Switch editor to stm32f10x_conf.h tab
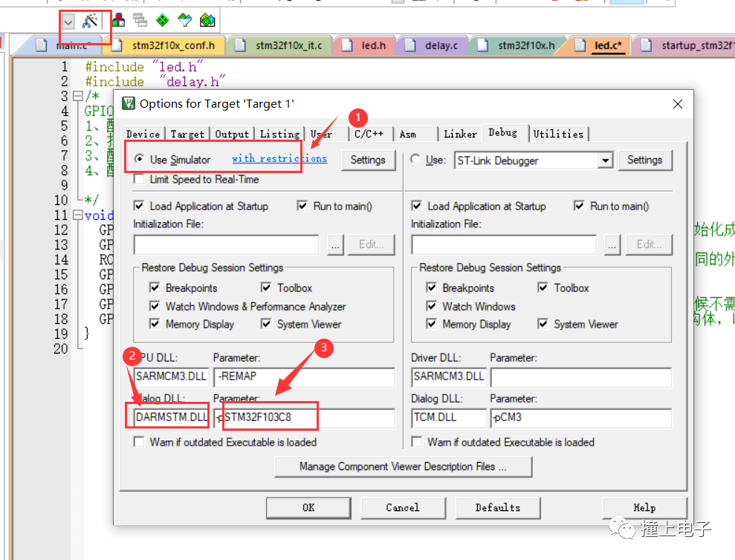The width and height of the screenshot is (735, 560). [x=167, y=45]
